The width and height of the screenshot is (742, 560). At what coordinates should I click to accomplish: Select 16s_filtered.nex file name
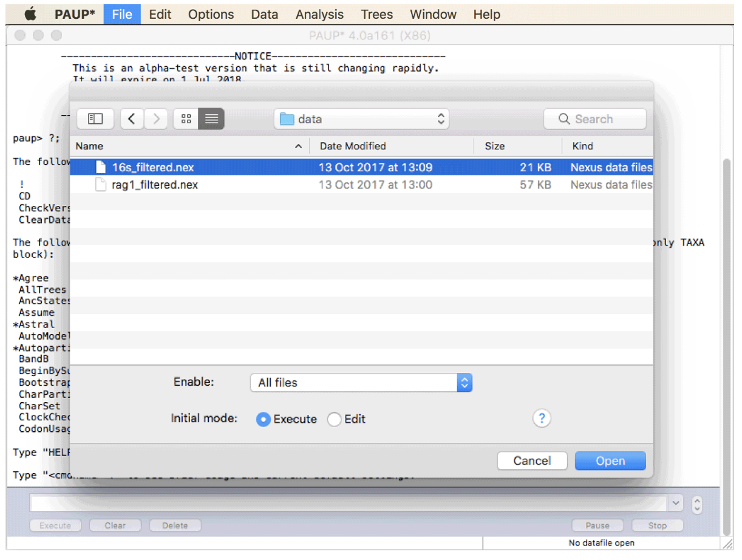coord(153,167)
